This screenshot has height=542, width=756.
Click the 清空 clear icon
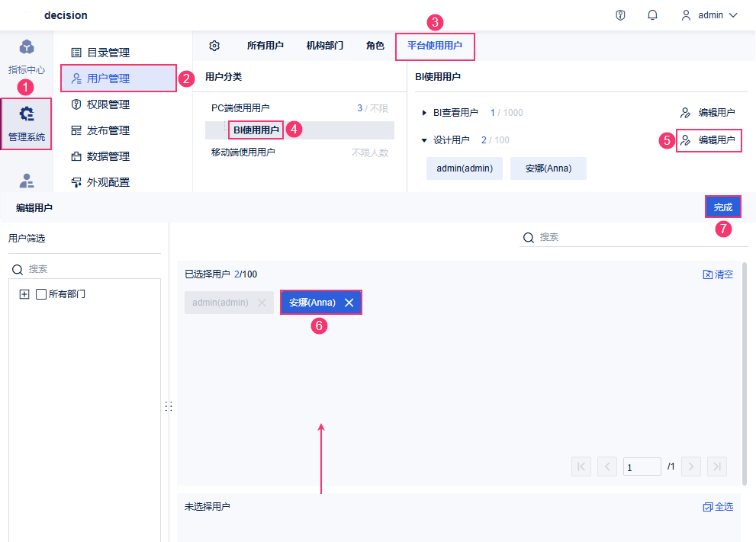(708, 274)
